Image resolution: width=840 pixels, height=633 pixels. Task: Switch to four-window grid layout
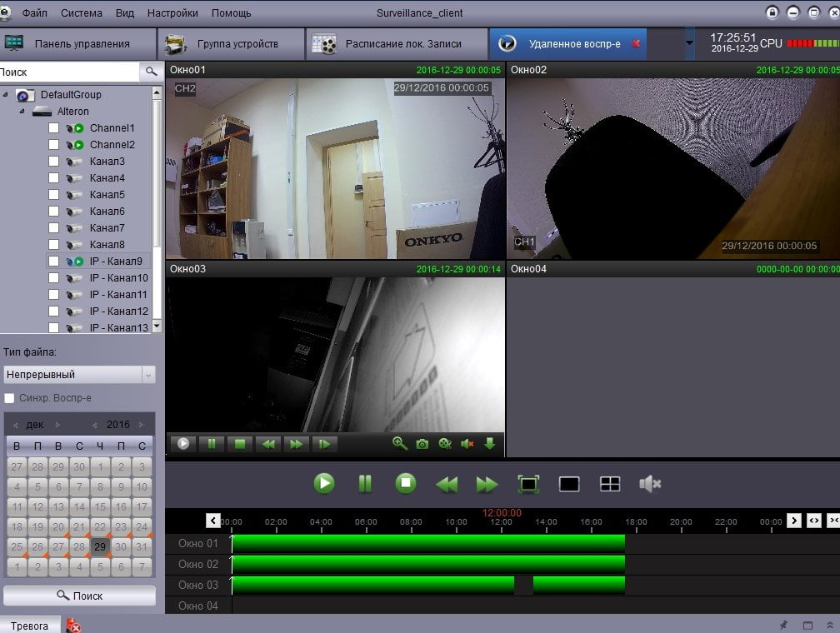[x=610, y=484]
